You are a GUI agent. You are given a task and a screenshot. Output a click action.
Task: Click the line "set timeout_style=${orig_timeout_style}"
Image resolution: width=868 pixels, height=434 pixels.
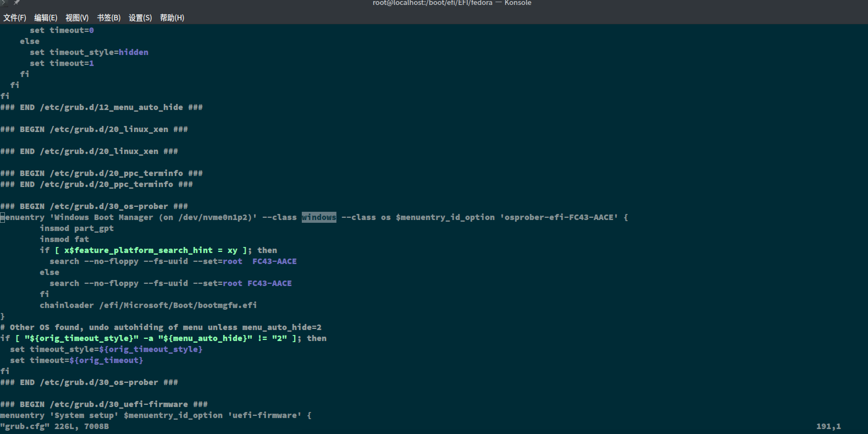coord(106,349)
